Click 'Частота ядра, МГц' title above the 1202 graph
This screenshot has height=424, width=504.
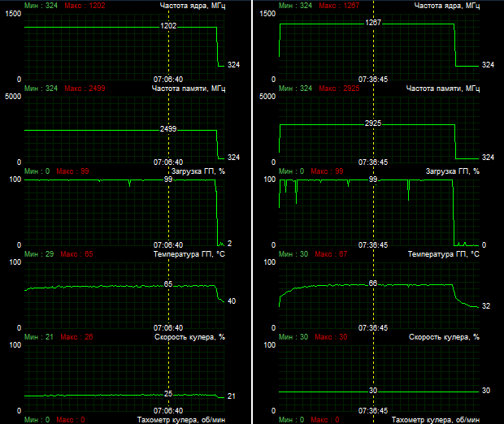(193, 6)
